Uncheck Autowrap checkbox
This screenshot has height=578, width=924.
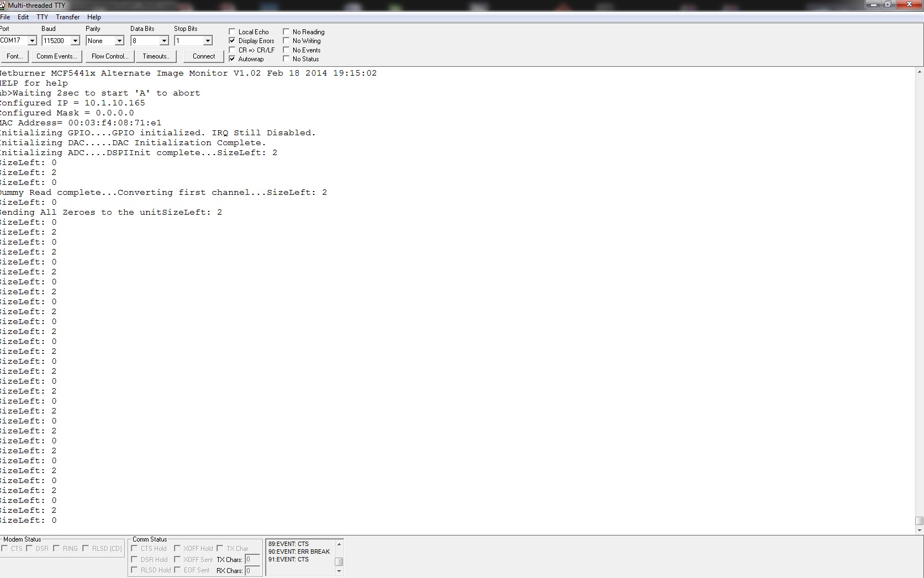point(232,59)
